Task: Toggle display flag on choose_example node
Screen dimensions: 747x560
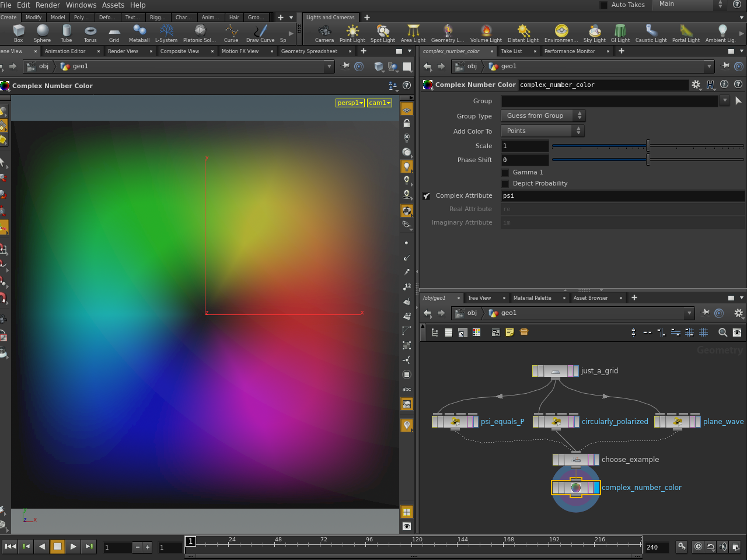Action: click(597, 460)
